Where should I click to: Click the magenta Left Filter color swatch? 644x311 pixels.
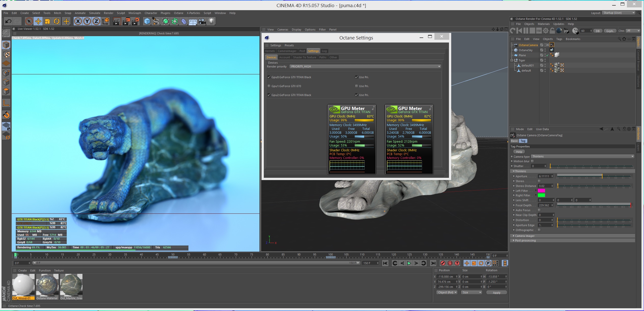point(541,191)
